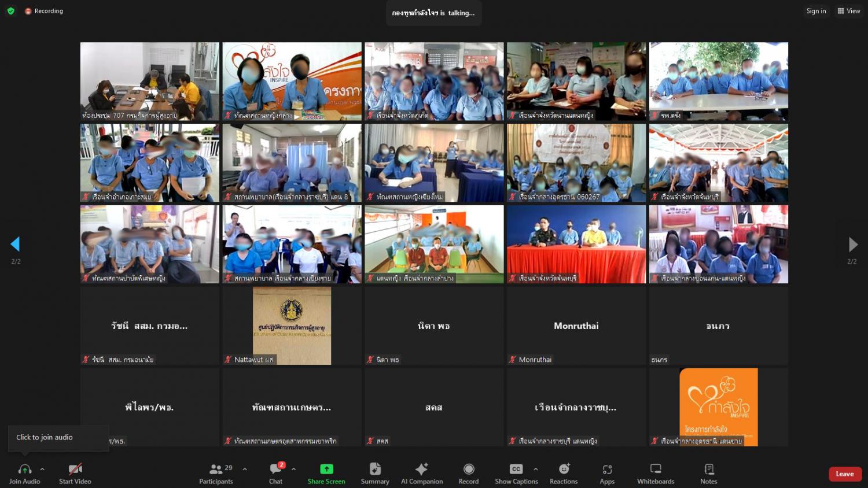Click the muted mic icon on Nattawut tile
Image resolution: width=868 pixels, height=488 pixels.
point(228,360)
